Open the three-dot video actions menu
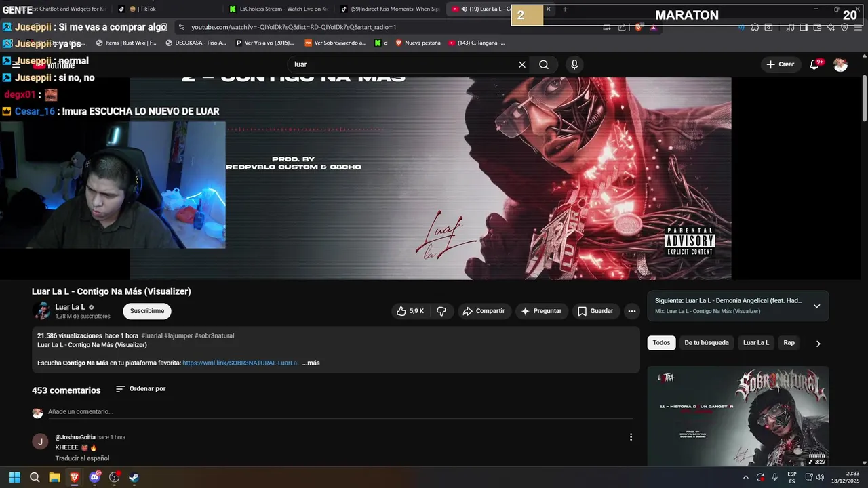This screenshot has width=868, height=488. point(632,311)
